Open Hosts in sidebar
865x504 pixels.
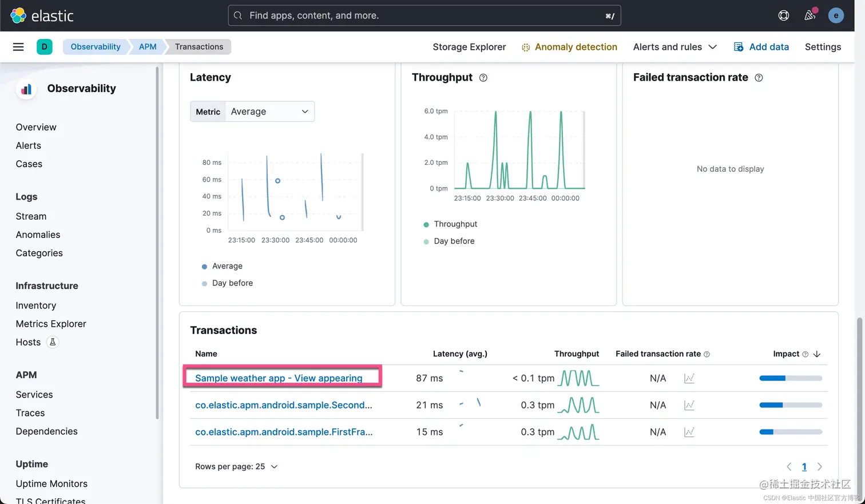(28, 342)
